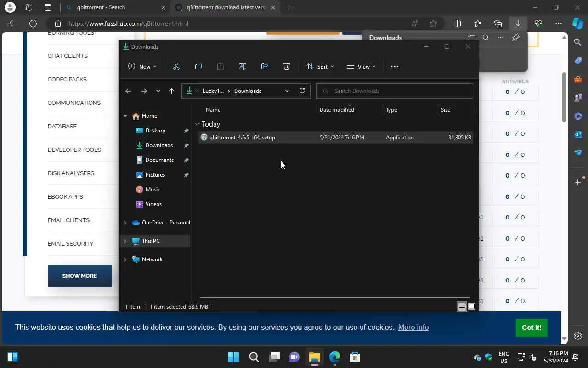Click the webpage vertical scrollbar thumb
The height and width of the screenshot is (368, 588).
click(564, 98)
